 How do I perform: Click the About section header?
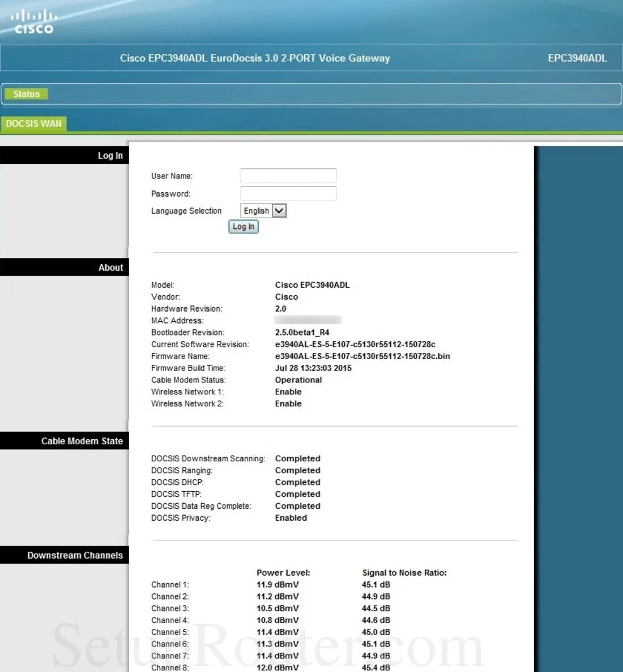(x=64, y=267)
